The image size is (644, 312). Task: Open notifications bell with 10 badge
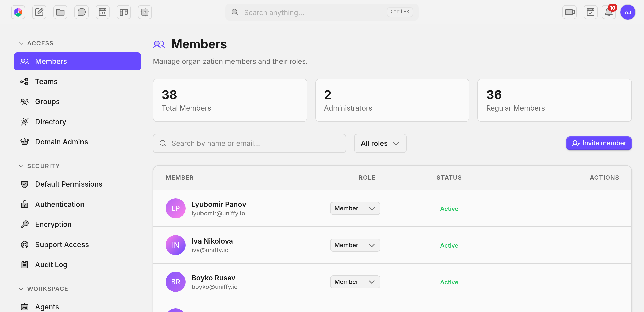point(609,12)
